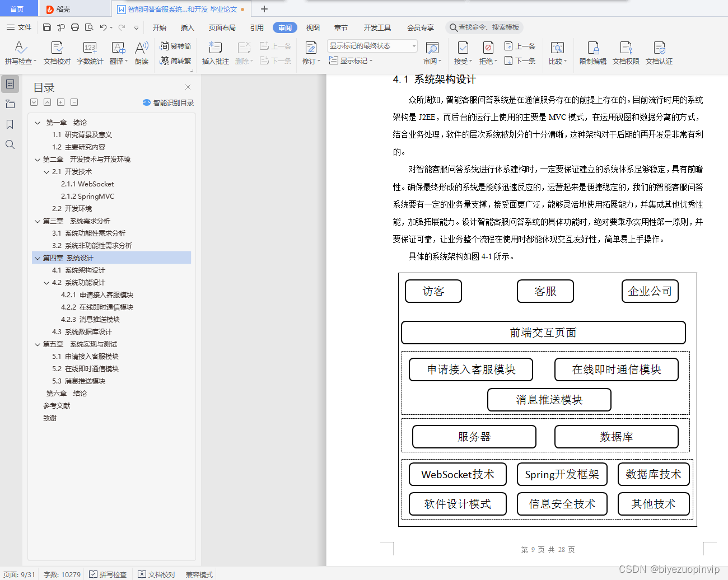
Task: Select the 朗读 read-aloud tool
Action: coord(142,53)
